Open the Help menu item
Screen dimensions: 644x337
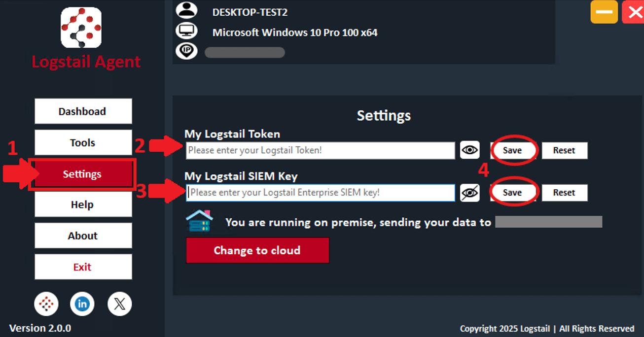pos(83,204)
